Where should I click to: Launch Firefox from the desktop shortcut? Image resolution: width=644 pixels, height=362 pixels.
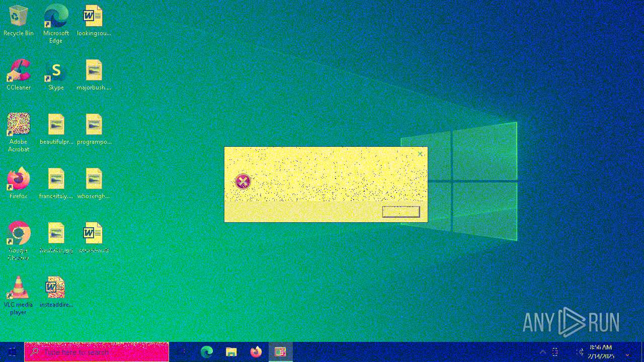click(x=19, y=184)
